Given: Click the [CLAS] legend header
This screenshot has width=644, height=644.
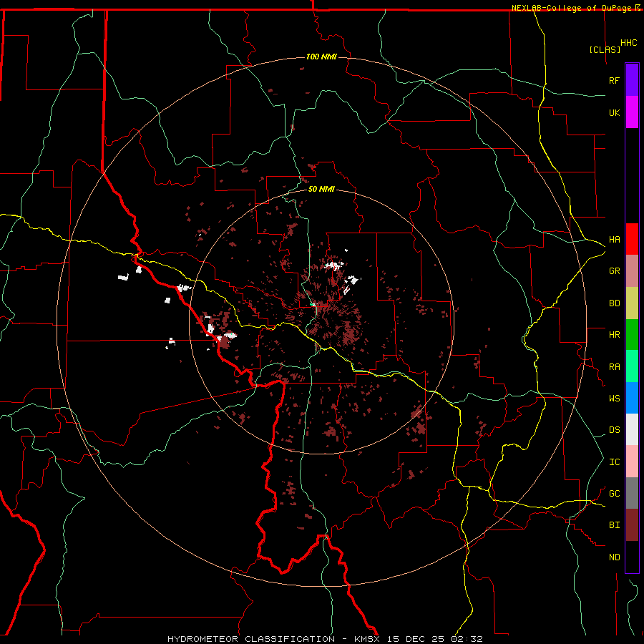Looking at the screenshot, I should [605, 49].
